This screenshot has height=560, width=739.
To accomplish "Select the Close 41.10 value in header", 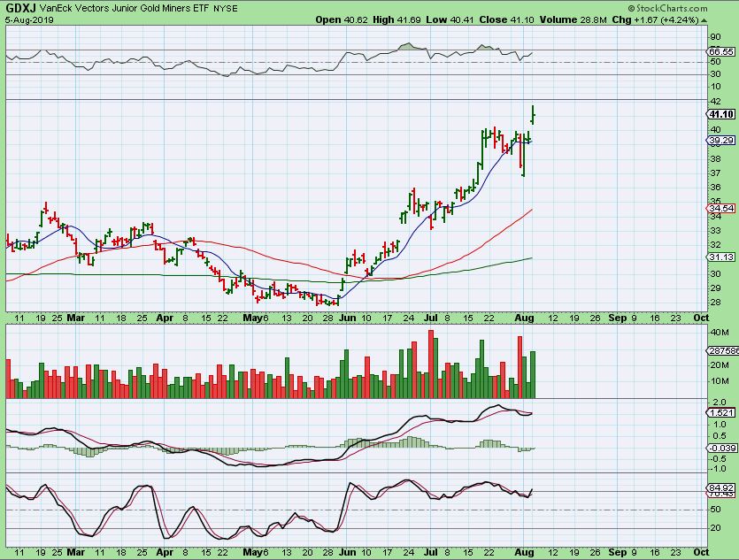I will [x=506, y=19].
